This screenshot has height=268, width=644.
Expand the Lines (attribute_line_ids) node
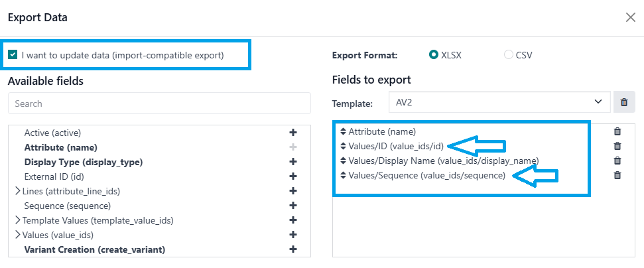click(x=17, y=191)
